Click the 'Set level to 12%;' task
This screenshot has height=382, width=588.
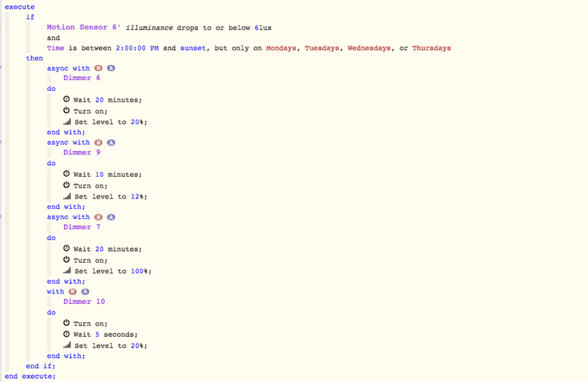click(111, 196)
